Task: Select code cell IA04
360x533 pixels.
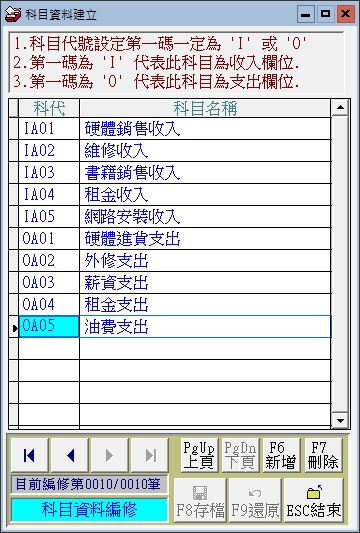Action: pos(49,194)
